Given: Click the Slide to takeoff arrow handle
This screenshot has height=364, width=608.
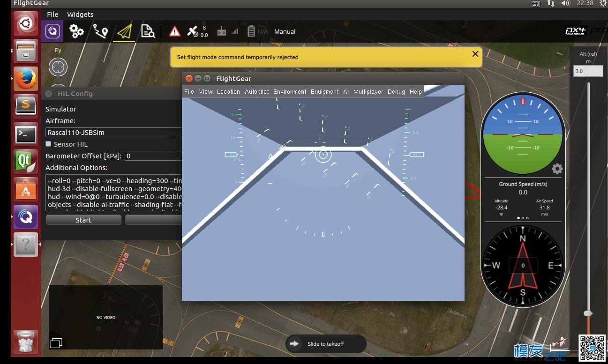Looking at the screenshot, I should click(x=294, y=343).
